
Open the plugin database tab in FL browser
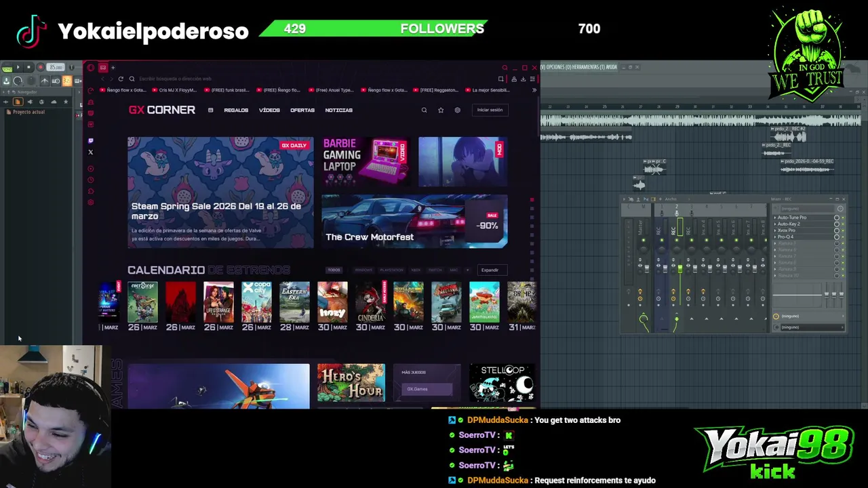click(x=30, y=102)
